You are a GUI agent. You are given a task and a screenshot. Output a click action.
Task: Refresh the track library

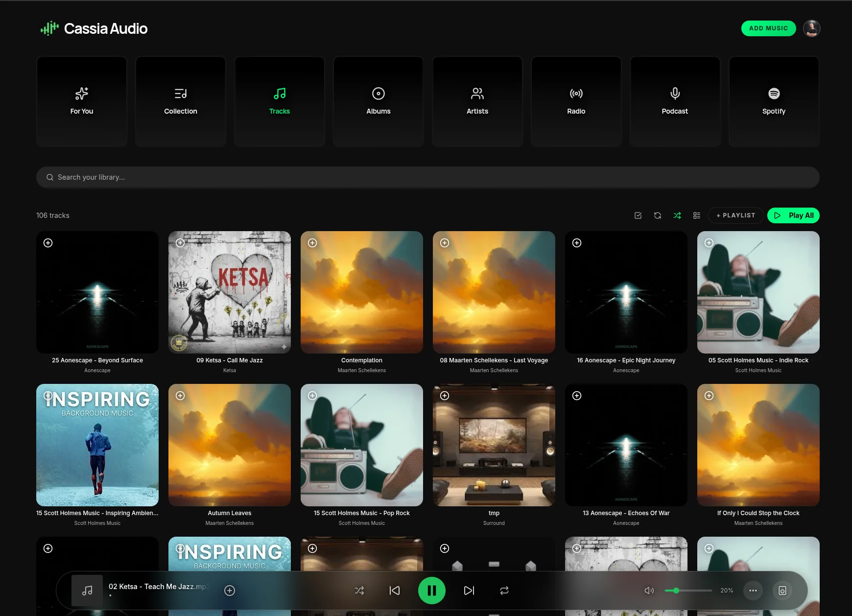click(658, 215)
